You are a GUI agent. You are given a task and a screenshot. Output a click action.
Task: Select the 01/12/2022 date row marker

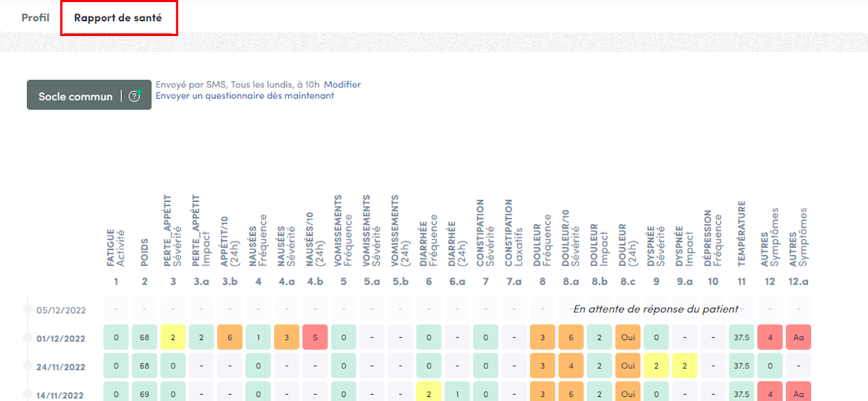point(28,338)
